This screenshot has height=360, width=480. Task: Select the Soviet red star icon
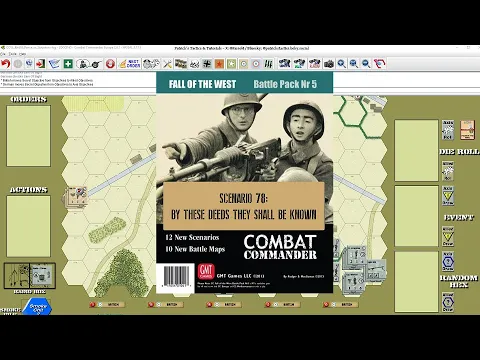[219, 63]
